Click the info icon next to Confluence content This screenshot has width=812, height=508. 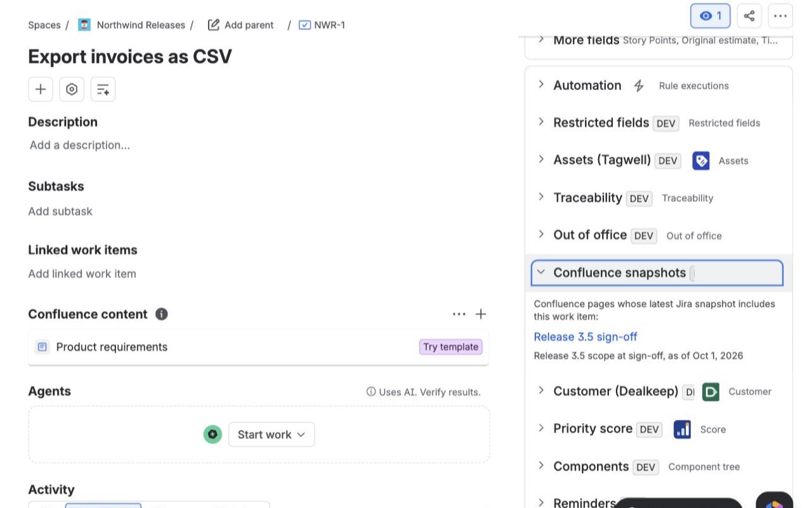tap(162, 314)
